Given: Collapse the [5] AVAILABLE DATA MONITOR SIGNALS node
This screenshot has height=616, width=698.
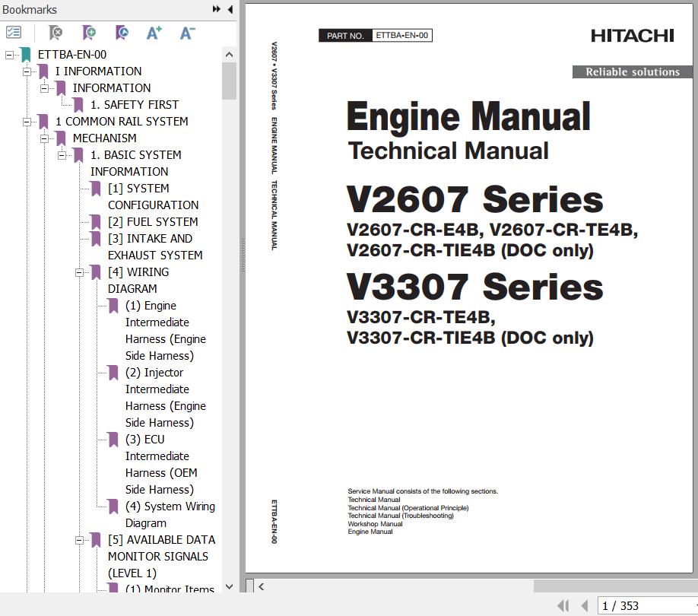Looking at the screenshot, I should point(79,541).
